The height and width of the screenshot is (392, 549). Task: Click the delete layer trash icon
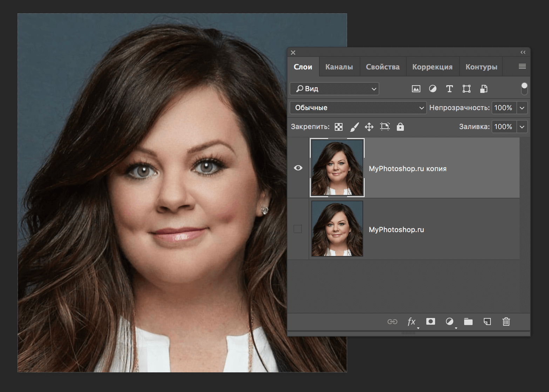click(x=506, y=322)
